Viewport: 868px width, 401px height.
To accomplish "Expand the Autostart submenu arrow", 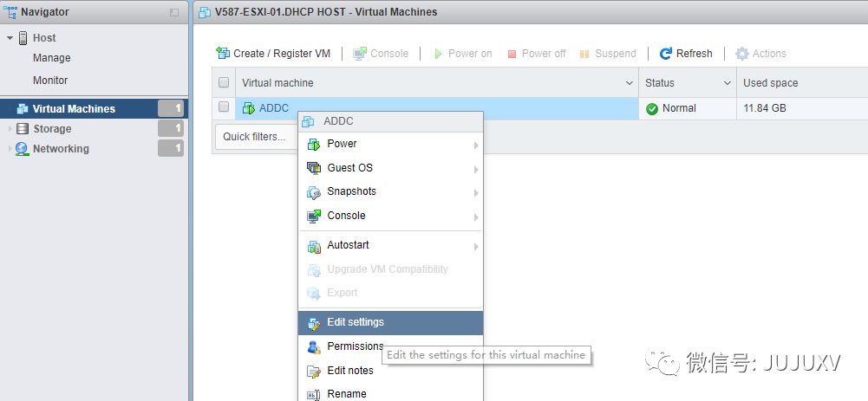I will (x=475, y=247).
